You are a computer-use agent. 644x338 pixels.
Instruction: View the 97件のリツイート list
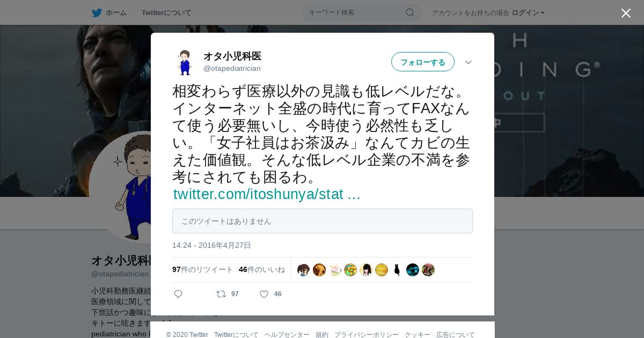tap(203, 269)
